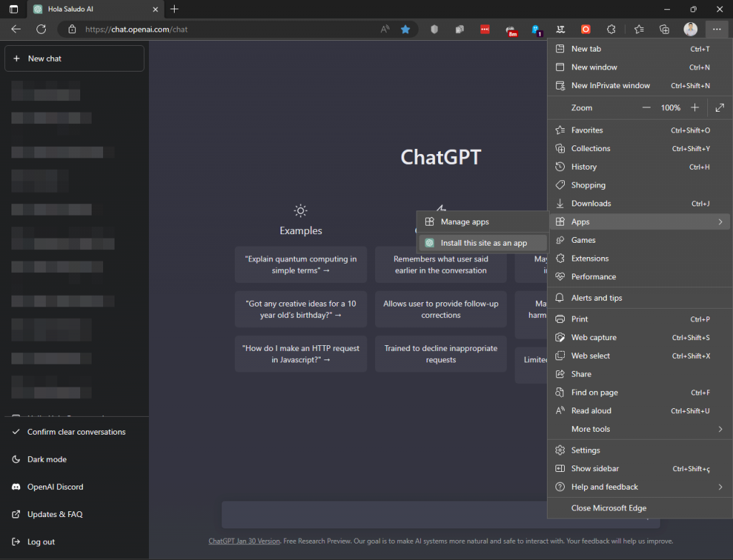
Task: Open the gray shield extension icon
Action: (x=435, y=29)
